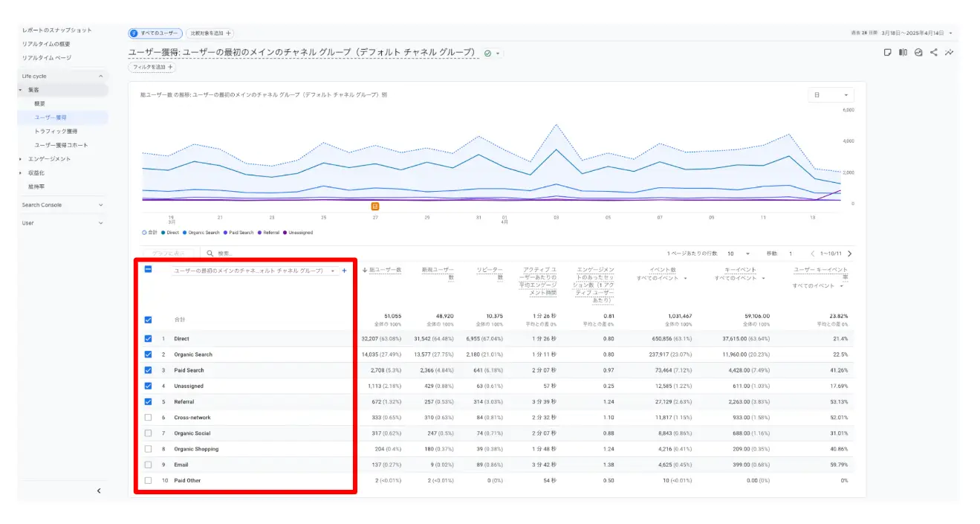Check the Organic Social row checkbox
This screenshot has height=524, width=980.
point(148,433)
